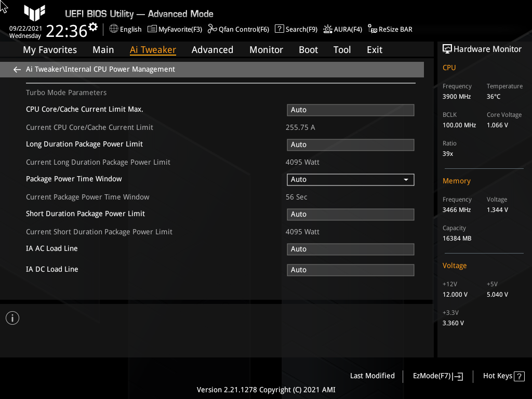Click the 36°C temperature reading
532x399 pixels.
[494, 97]
